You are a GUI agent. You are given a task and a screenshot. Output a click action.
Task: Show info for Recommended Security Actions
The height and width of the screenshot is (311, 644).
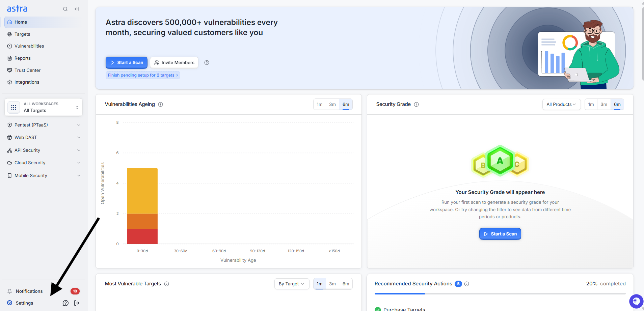pyautogui.click(x=467, y=284)
